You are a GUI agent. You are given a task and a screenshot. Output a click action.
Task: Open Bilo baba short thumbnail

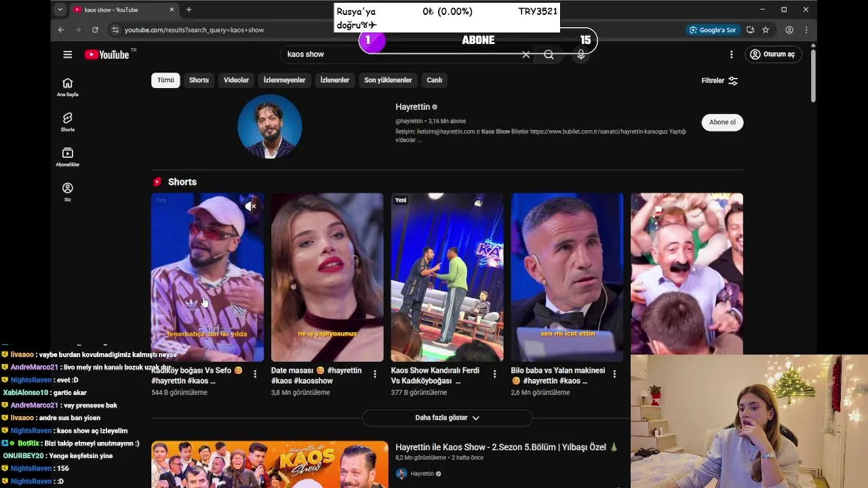pyautogui.click(x=567, y=277)
